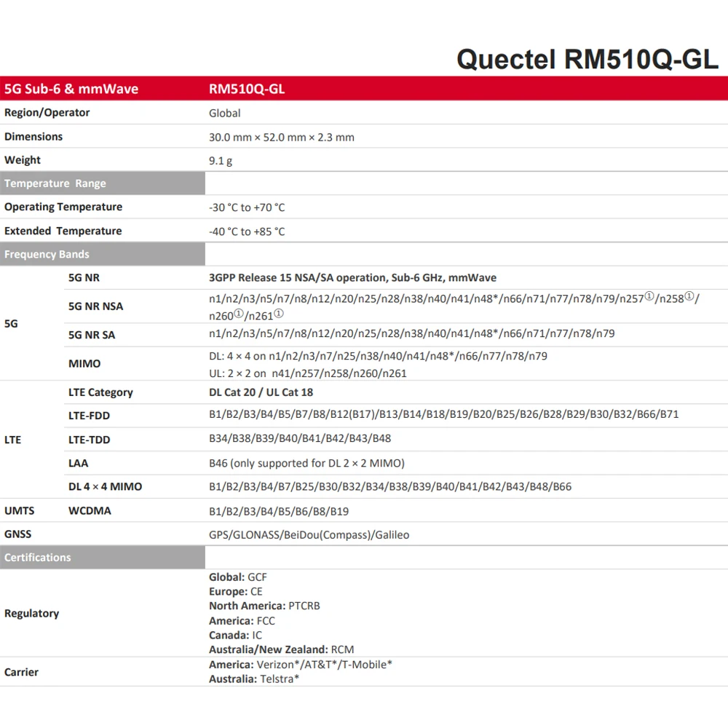Viewport: 728px width, 728px height.
Task: Click the 'DL 4 × 4 MIMO' row label
Action: click(106, 486)
